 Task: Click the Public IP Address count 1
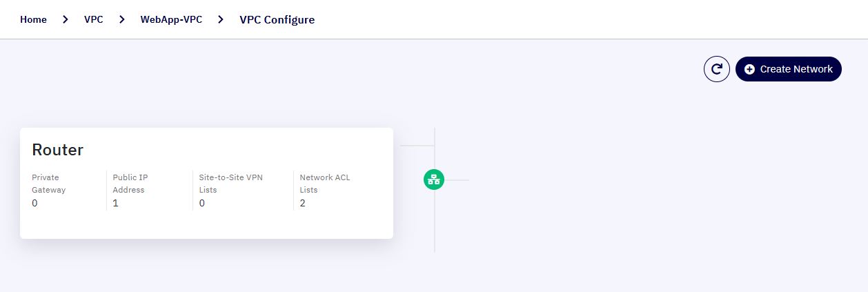click(115, 203)
